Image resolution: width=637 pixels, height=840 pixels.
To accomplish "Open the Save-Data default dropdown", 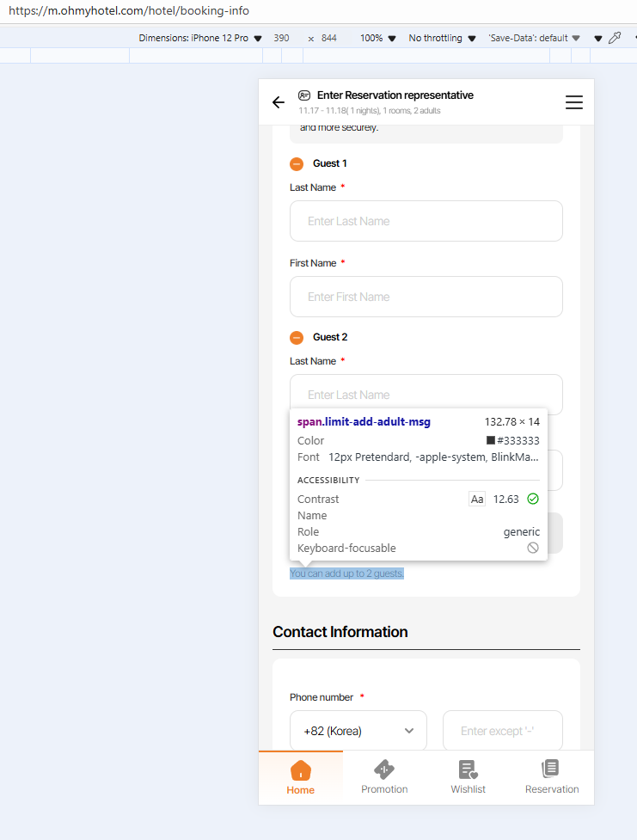I will (535, 38).
